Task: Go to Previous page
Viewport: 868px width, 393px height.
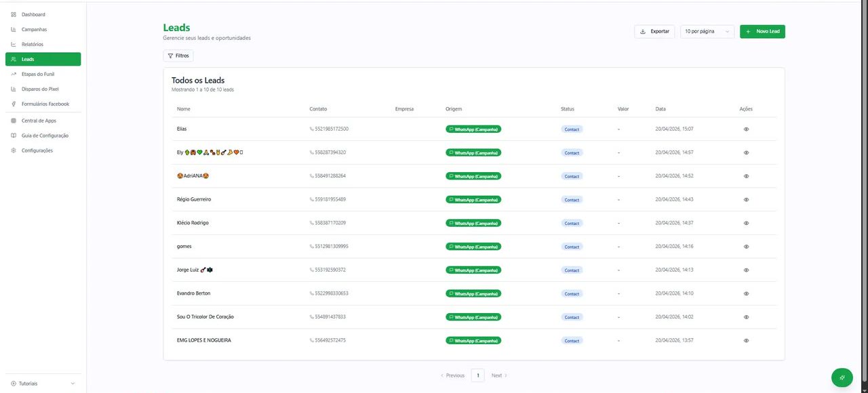Action: 453,375
